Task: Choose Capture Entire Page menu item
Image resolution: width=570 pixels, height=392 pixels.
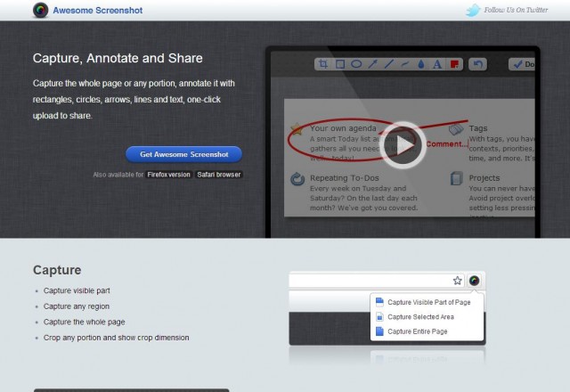Action: pyautogui.click(x=417, y=331)
